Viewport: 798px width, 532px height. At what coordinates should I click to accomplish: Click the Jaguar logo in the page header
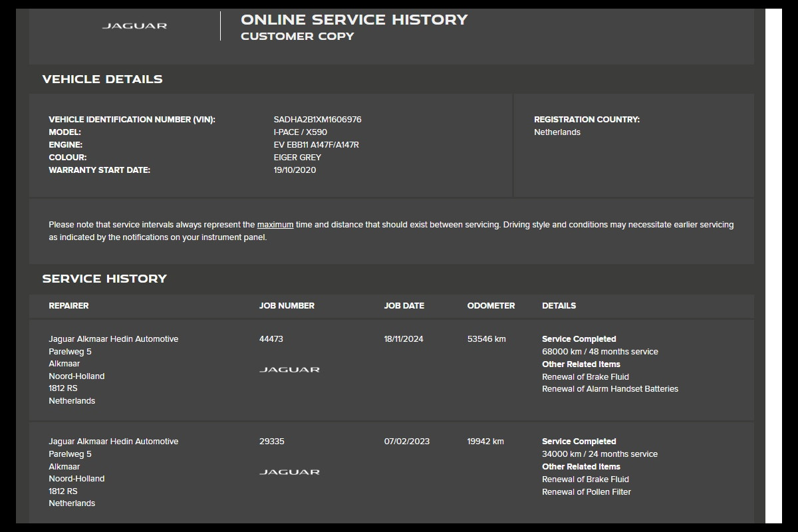[134, 26]
